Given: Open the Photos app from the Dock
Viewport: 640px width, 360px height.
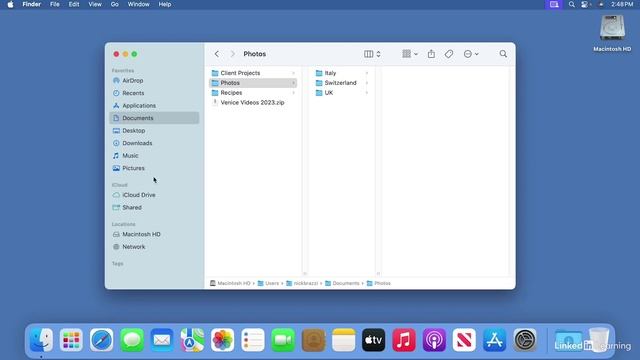Looking at the screenshot, I should click(x=222, y=340).
